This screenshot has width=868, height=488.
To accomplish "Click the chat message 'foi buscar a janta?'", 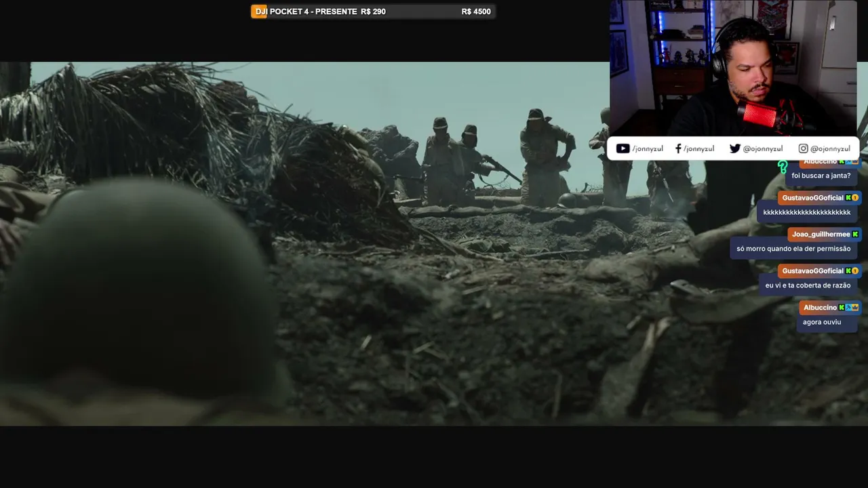I will 821,176.
